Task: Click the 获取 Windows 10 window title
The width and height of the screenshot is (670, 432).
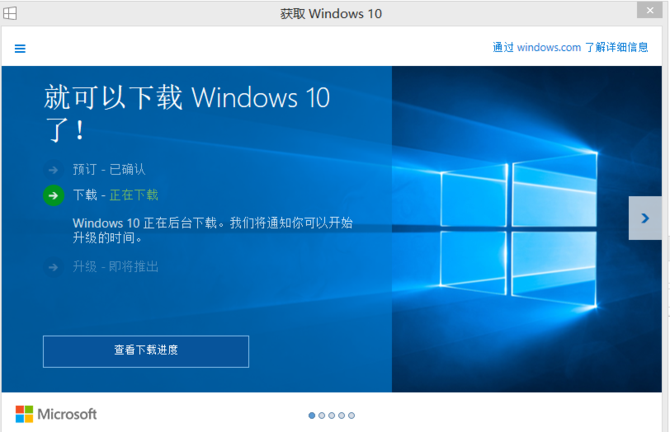Action: point(331,14)
